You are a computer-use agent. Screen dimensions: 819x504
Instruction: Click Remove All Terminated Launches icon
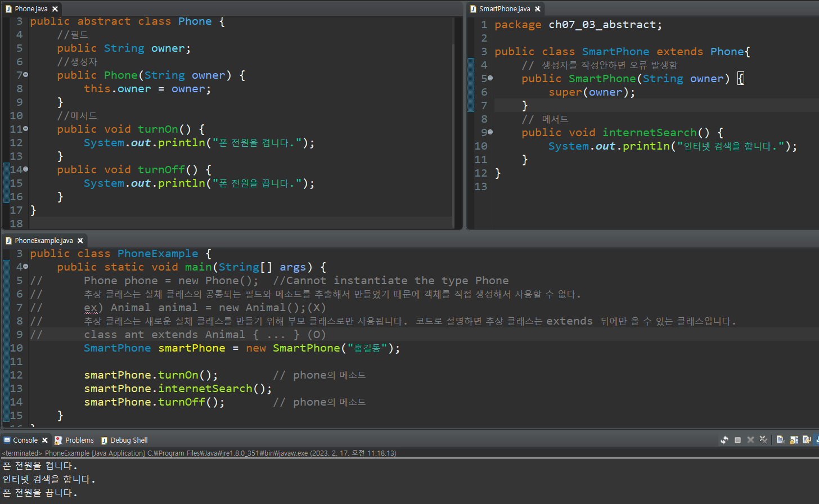click(x=763, y=440)
